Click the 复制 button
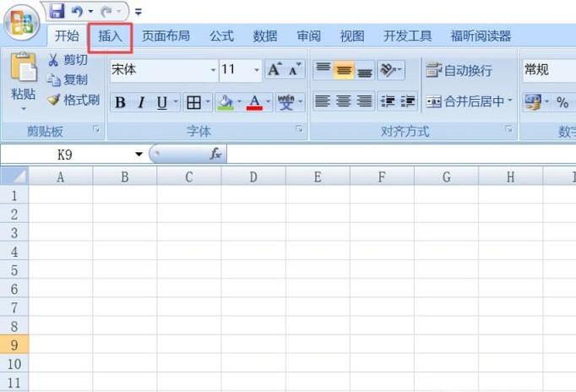576x392 pixels. point(68,79)
